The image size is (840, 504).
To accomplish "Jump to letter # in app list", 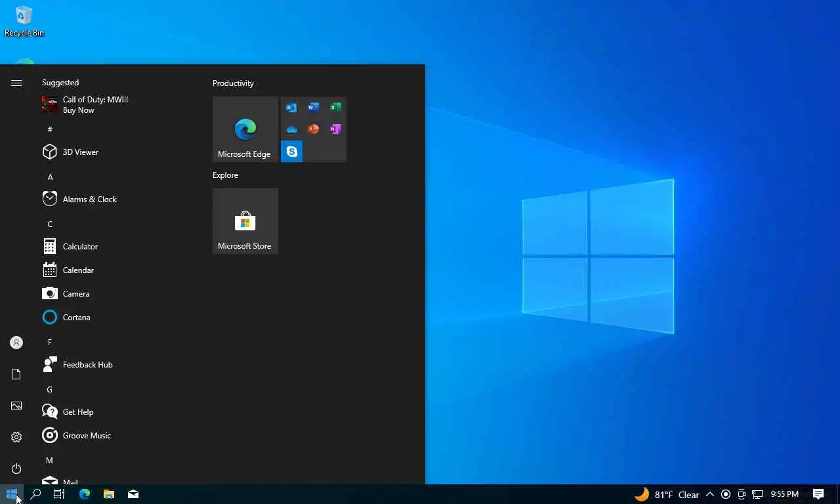I will coord(50,129).
